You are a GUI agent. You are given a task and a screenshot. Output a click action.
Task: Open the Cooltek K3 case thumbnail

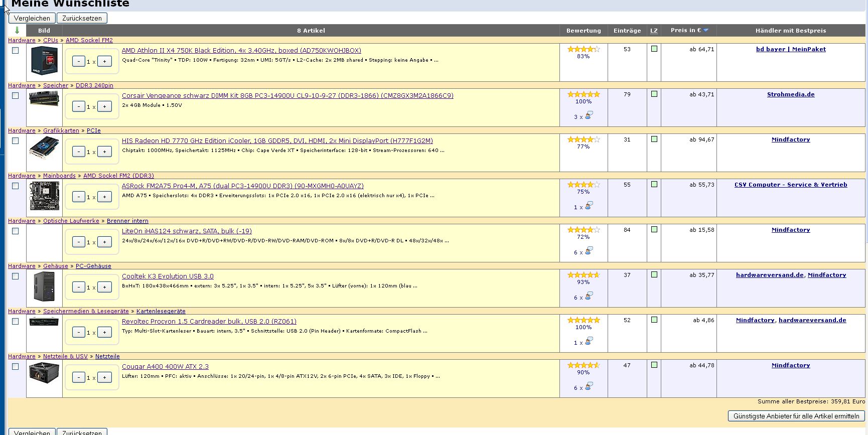coord(44,286)
